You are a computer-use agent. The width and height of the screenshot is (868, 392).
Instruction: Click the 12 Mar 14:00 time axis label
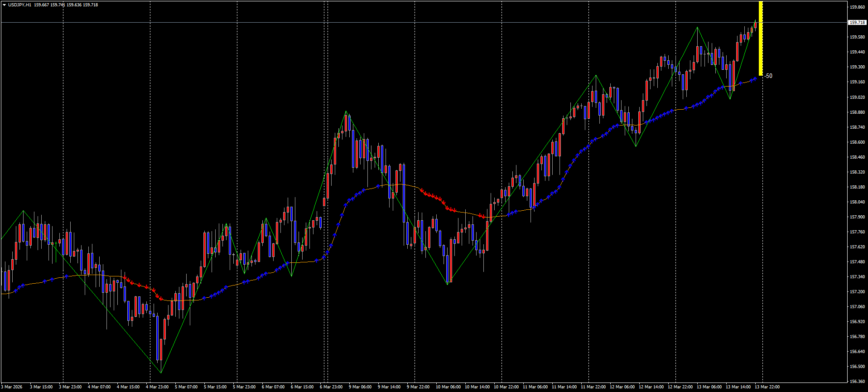coord(651,387)
